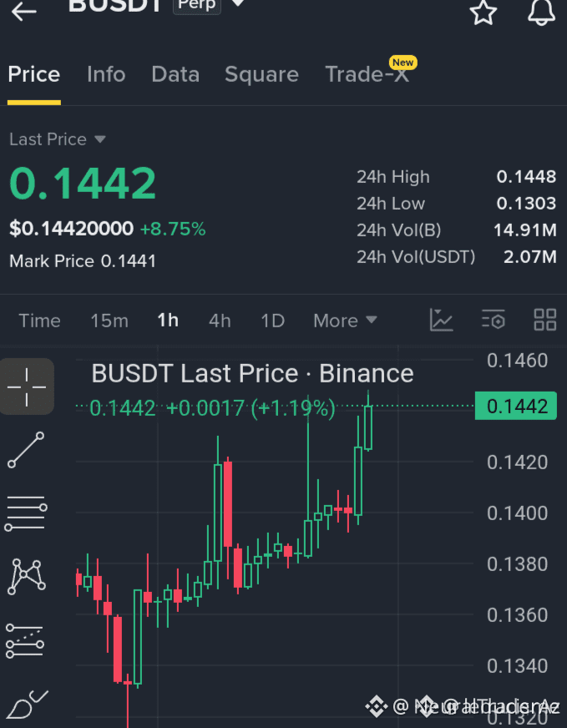The width and height of the screenshot is (567, 728).
Task: Add BUSDT to favorites with star icon
Action: click(483, 12)
